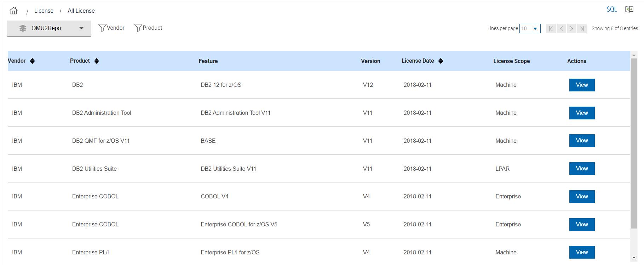Click All License breadcrumb item
Screen dimensions: 644x265
pyautogui.click(x=81, y=11)
